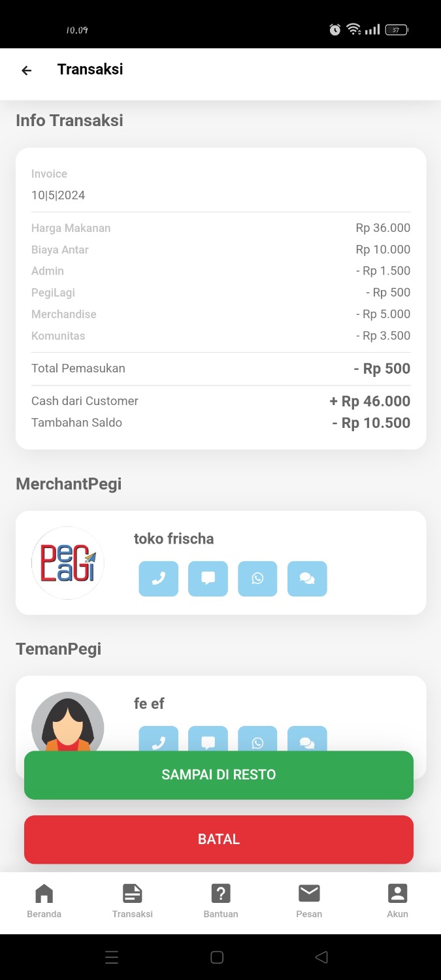441x980 pixels.
Task: Open in-app chat with toko frischa
Action: (307, 579)
